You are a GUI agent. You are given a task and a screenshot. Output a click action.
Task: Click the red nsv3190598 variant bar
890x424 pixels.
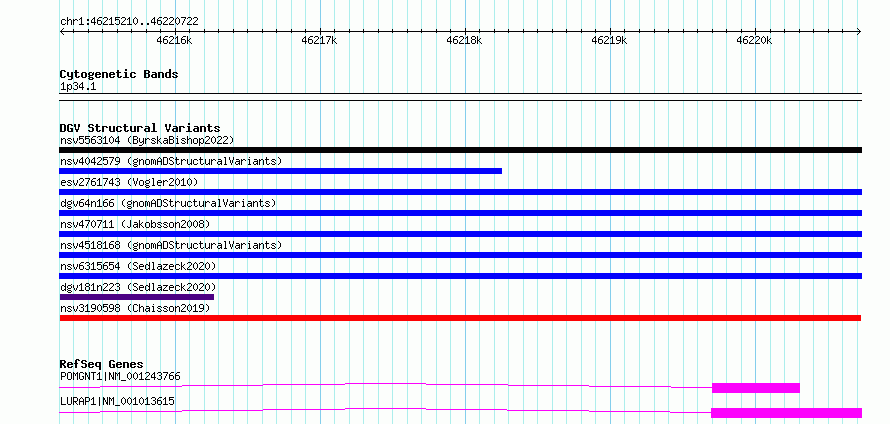(x=460, y=318)
